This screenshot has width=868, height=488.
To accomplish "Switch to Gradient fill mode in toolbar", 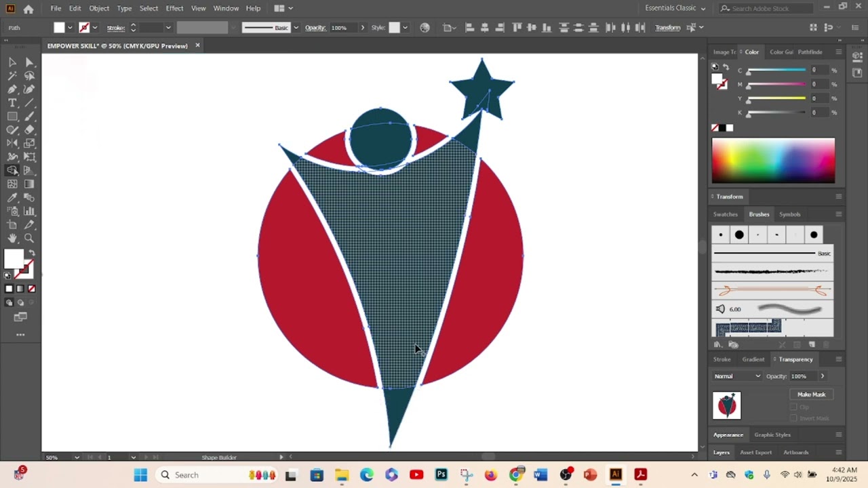I will point(20,289).
